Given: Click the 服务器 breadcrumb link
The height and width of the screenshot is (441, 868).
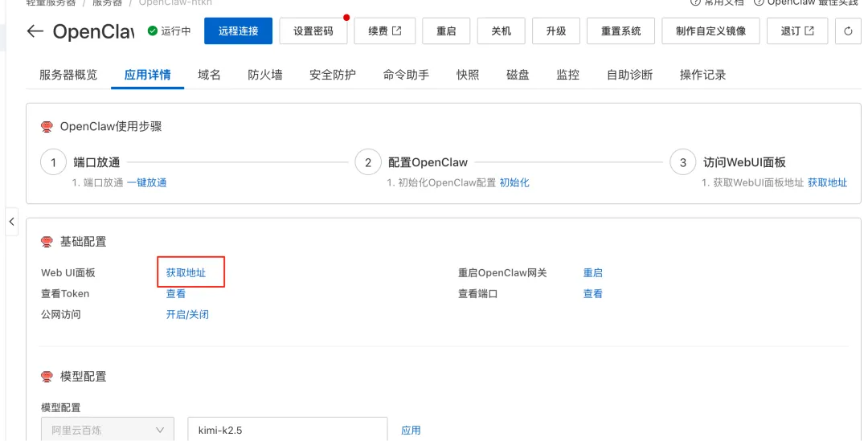Looking at the screenshot, I should tap(107, 2).
